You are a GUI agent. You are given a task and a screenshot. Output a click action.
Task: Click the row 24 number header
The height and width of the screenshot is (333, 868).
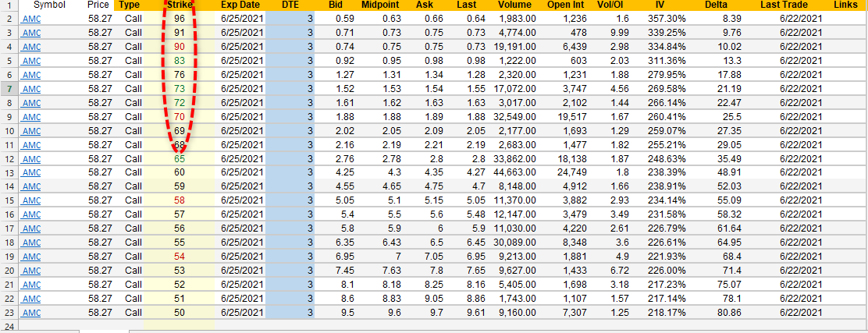(9, 326)
